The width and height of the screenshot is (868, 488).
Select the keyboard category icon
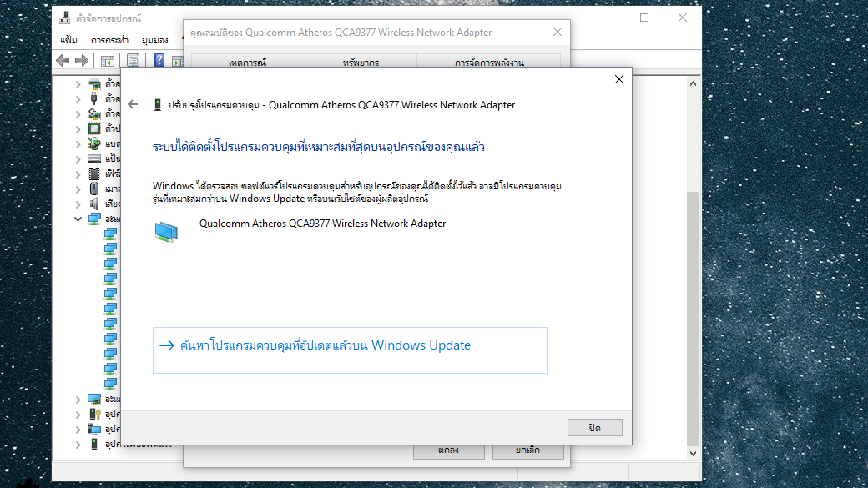(94, 158)
